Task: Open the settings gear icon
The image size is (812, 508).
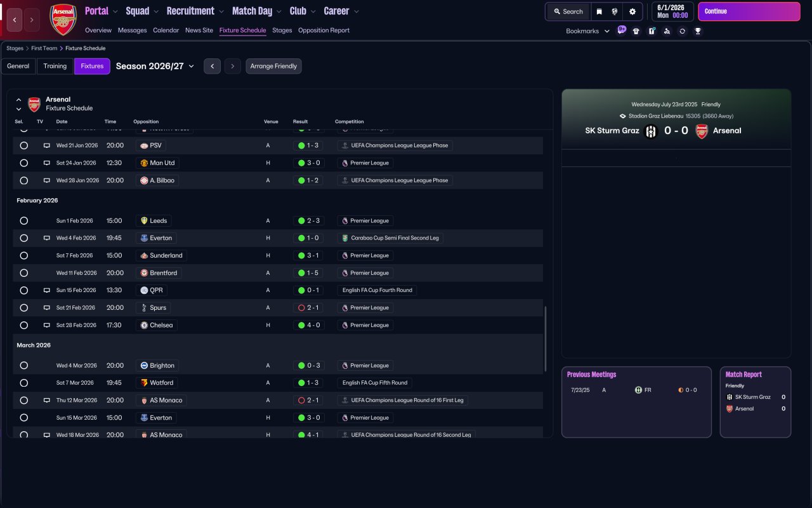Action: pos(632,11)
